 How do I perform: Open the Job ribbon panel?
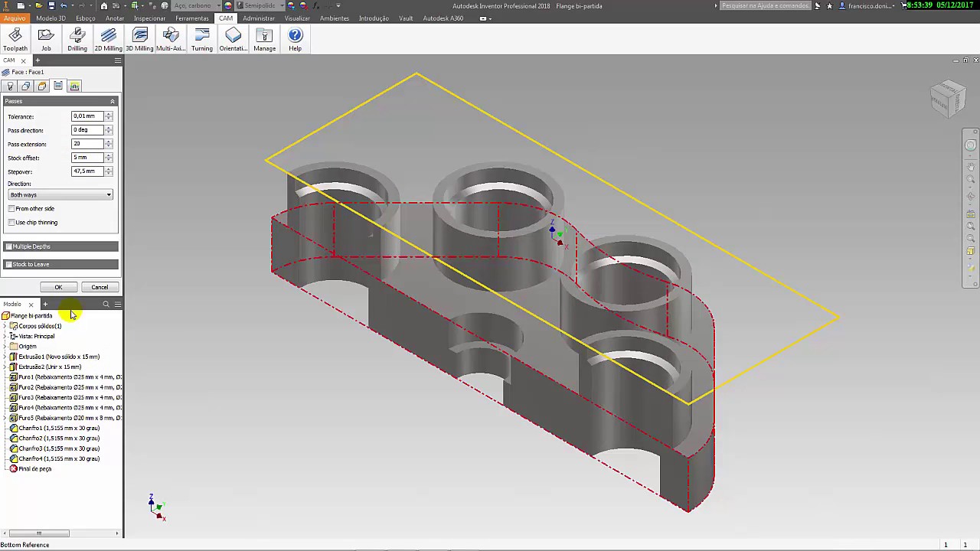(x=46, y=40)
